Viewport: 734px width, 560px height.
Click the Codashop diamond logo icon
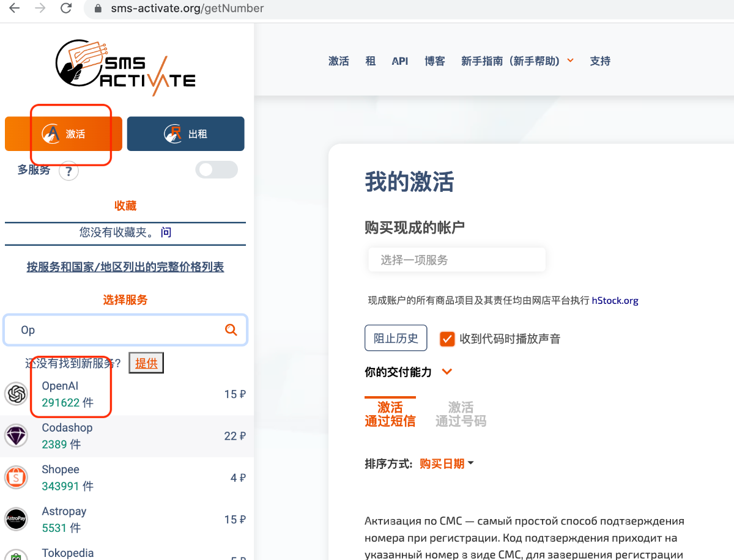[x=17, y=436]
